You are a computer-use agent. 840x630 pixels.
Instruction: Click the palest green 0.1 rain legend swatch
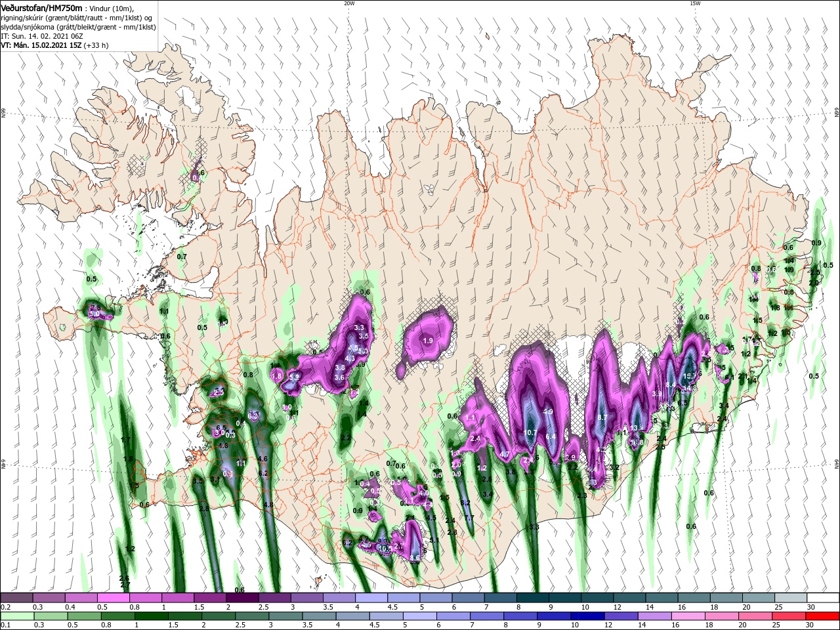[x=16, y=616]
